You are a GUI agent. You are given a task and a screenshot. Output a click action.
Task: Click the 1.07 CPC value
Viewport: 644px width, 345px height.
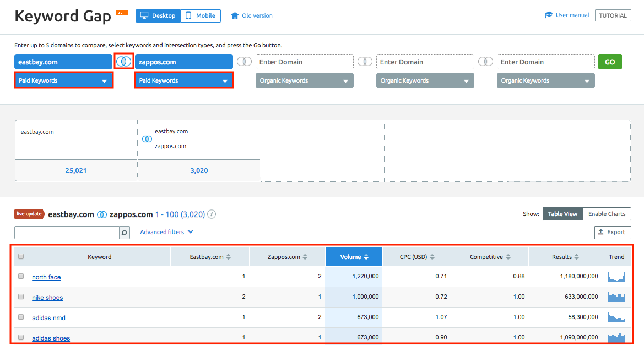pyautogui.click(x=441, y=317)
